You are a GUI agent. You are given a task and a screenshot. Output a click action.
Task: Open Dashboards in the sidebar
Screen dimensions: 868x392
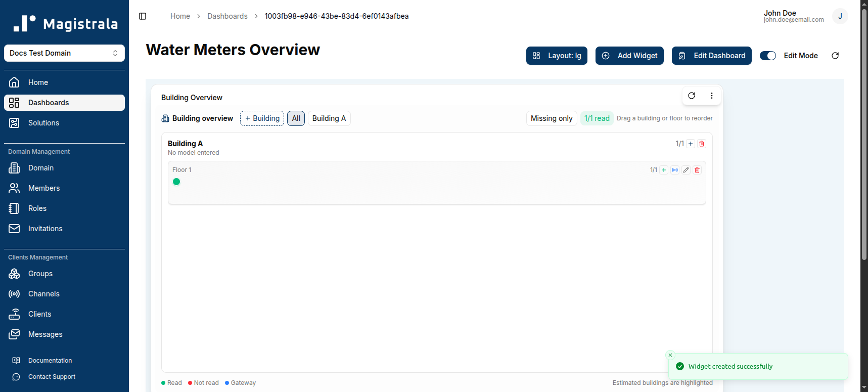point(64,103)
